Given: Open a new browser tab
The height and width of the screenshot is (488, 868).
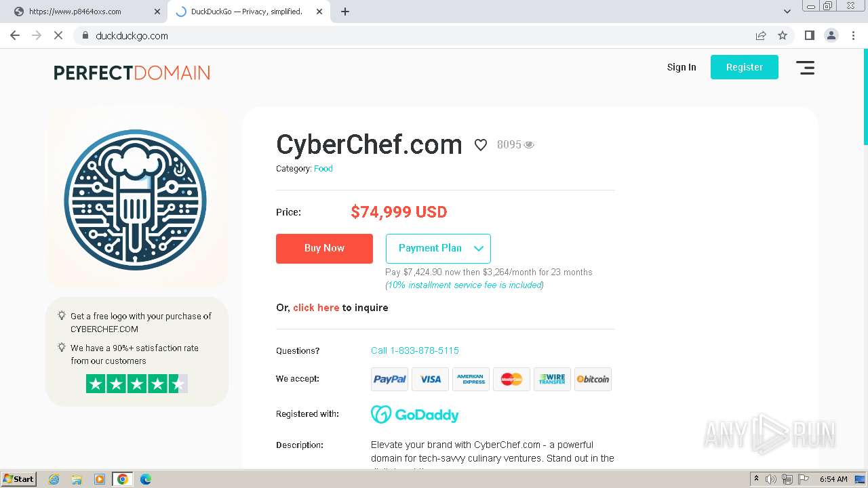Looking at the screenshot, I should click(x=345, y=12).
